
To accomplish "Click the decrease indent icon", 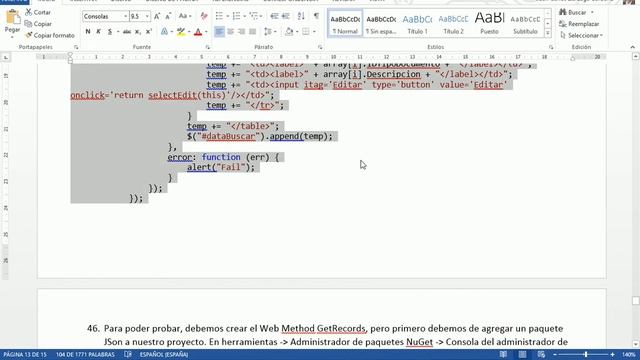I will 274,16.
